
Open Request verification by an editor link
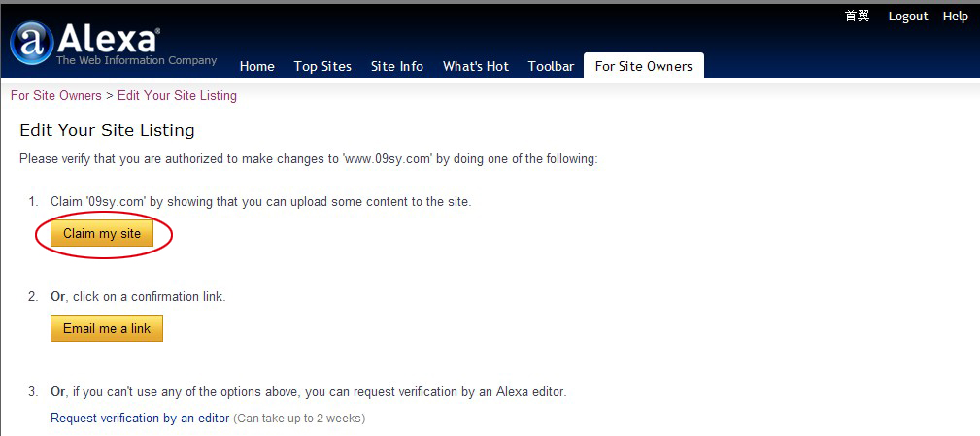pos(140,418)
